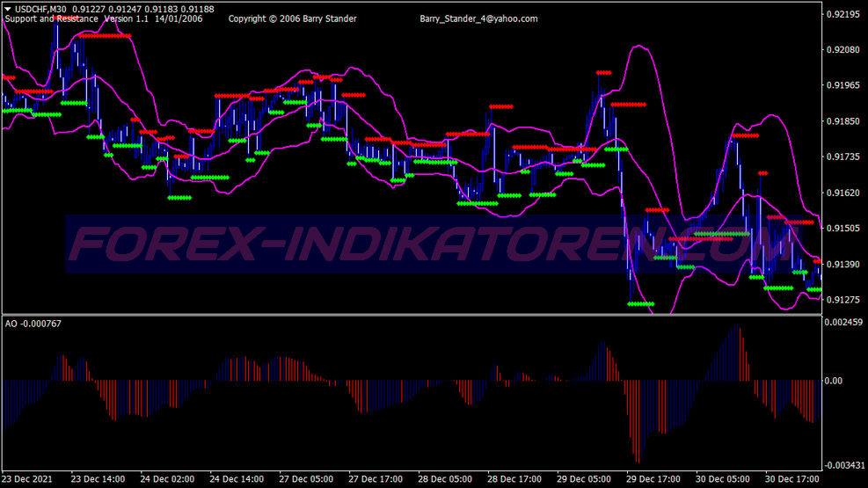Click the 27 Dec 05:00 time label
The image size is (868, 488).
click(306, 479)
